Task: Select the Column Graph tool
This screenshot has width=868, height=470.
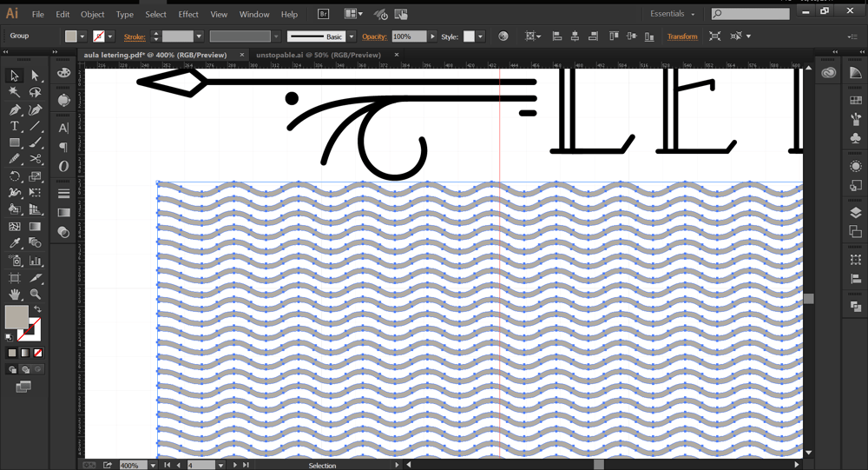Action: point(36,261)
